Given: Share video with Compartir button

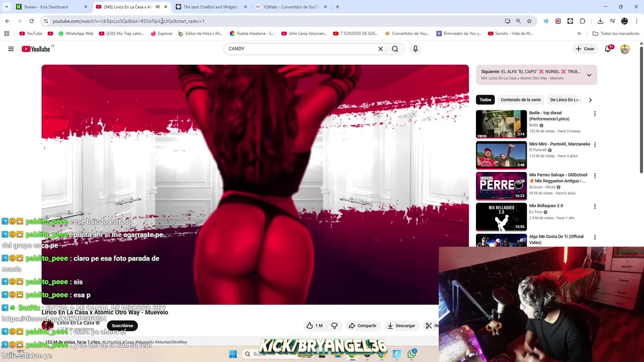Looking at the screenshot, I should click(362, 326).
